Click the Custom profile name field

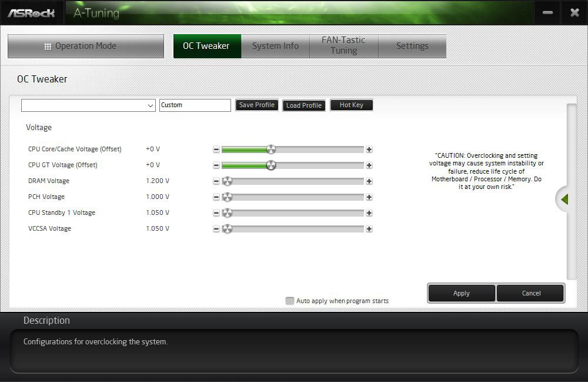tap(195, 105)
